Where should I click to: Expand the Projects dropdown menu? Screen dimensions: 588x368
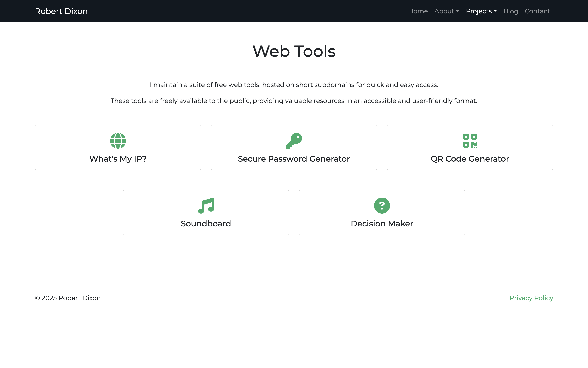click(481, 11)
